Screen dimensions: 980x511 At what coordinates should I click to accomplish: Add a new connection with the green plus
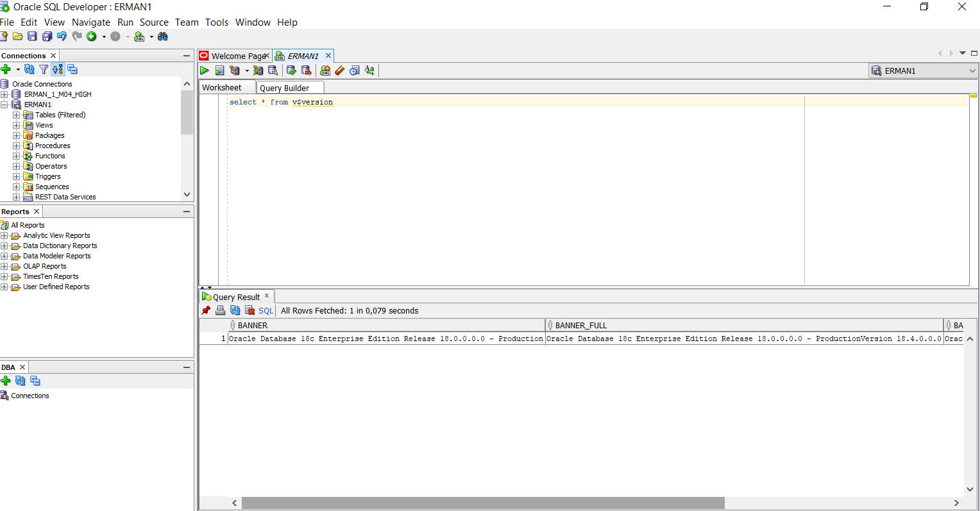pyautogui.click(x=5, y=69)
